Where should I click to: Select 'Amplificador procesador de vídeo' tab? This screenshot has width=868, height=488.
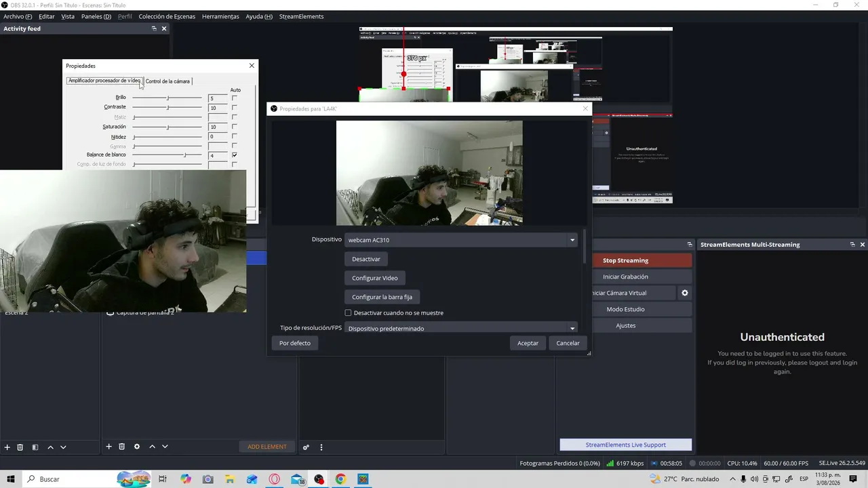pyautogui.click(x=104, y=81)
